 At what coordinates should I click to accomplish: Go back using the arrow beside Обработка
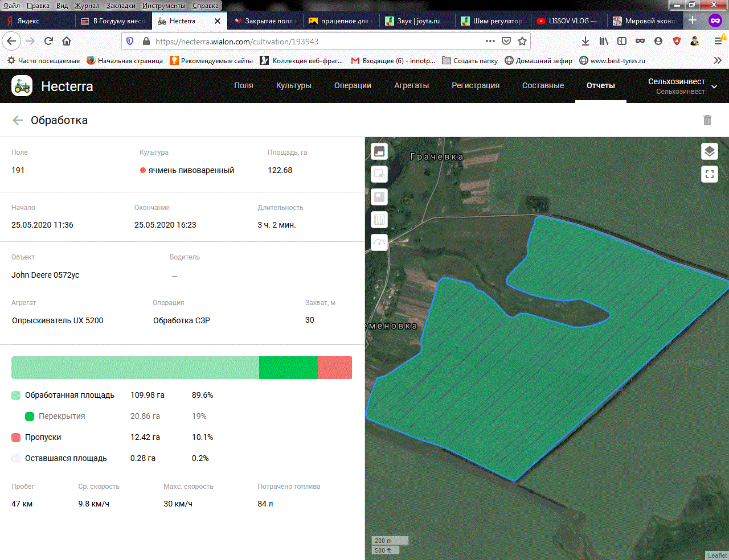(18, 120)
